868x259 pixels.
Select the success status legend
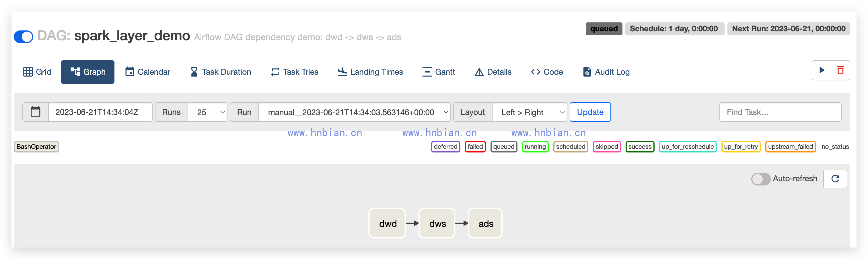pos(640,147)
